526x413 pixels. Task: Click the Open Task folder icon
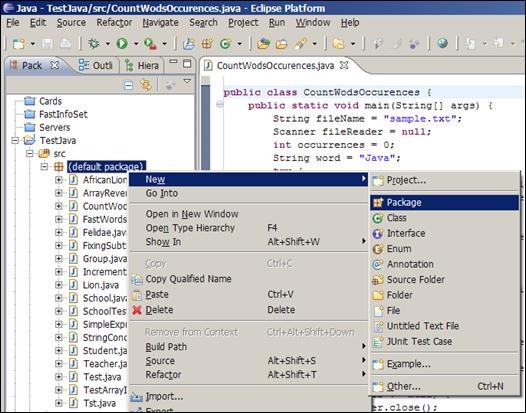coord(282,44)
